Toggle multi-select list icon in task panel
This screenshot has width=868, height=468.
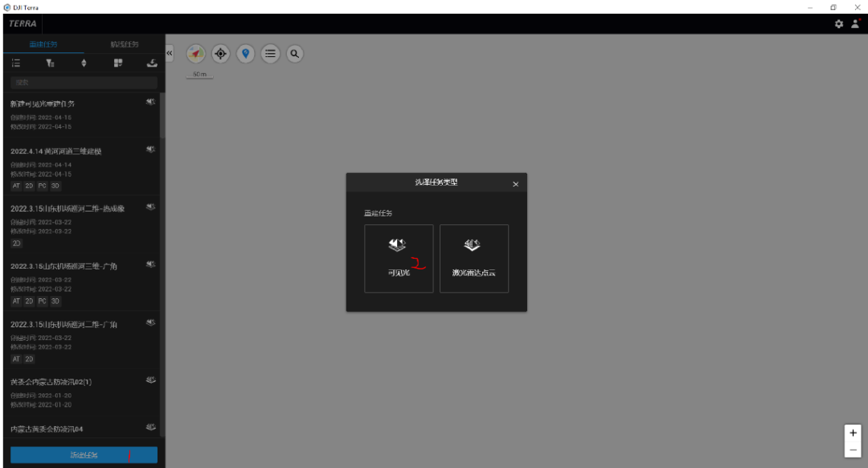tap(16, 64)
